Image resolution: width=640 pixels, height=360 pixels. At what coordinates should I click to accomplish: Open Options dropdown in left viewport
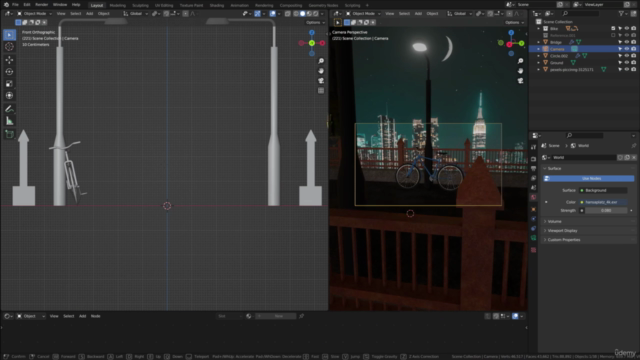[315, 22]
